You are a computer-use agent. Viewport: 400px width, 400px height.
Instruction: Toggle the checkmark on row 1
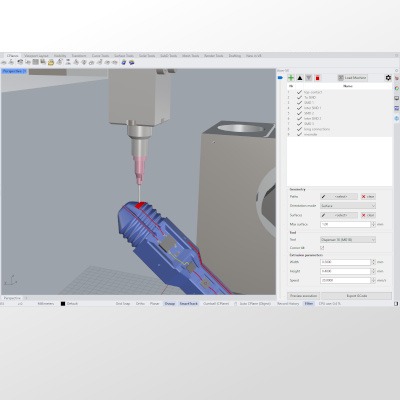tap(299, 92)
